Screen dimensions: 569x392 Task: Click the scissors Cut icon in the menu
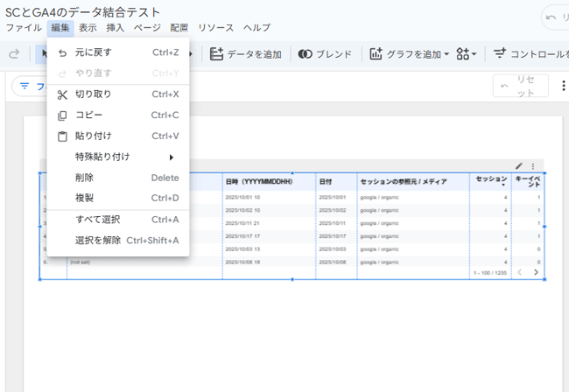coord(62,94)
